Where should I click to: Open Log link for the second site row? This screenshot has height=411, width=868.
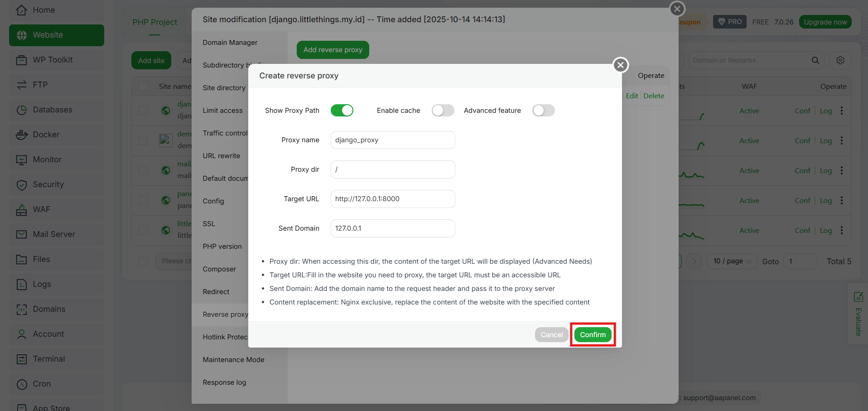coord(826,140)
